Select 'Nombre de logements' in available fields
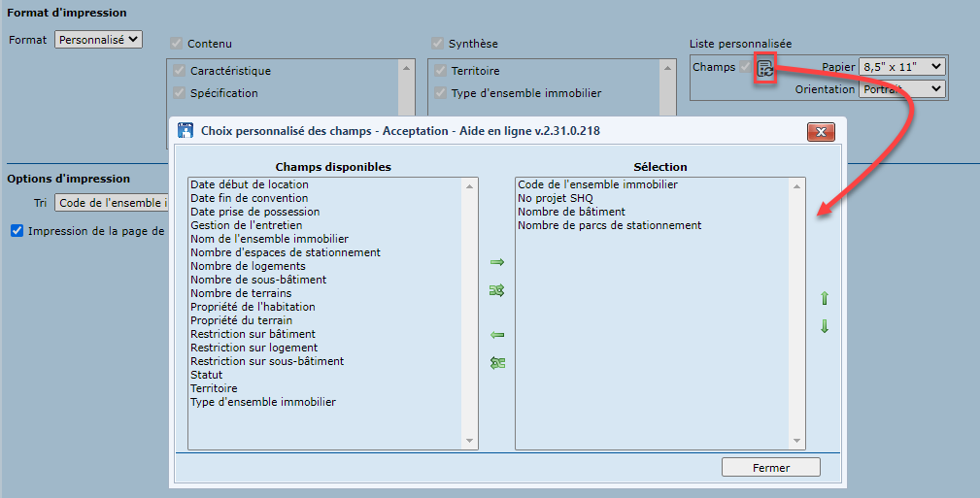Image resolution: width=980 pixels, height=498 pixels. tap(248, 266)
